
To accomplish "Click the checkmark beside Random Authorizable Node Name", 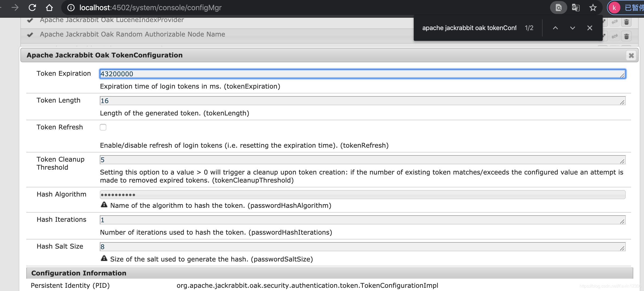I will 30,35.
